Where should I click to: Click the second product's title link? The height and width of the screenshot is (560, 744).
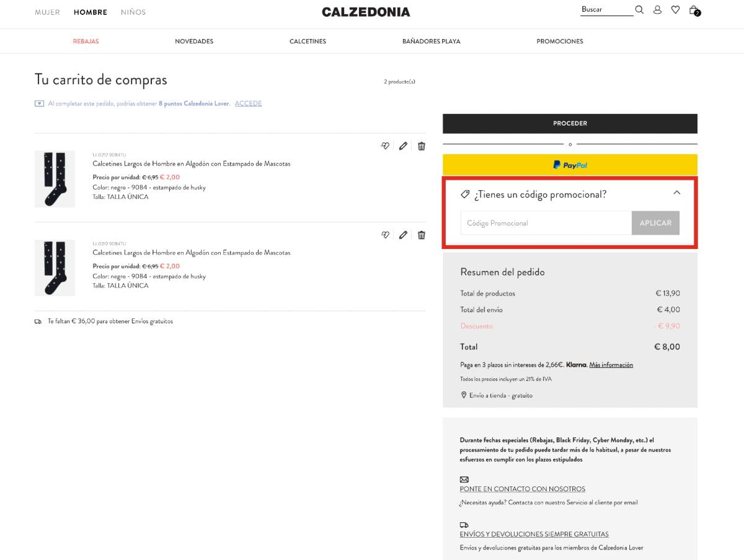pyautogui.click(x=192, y=253)
